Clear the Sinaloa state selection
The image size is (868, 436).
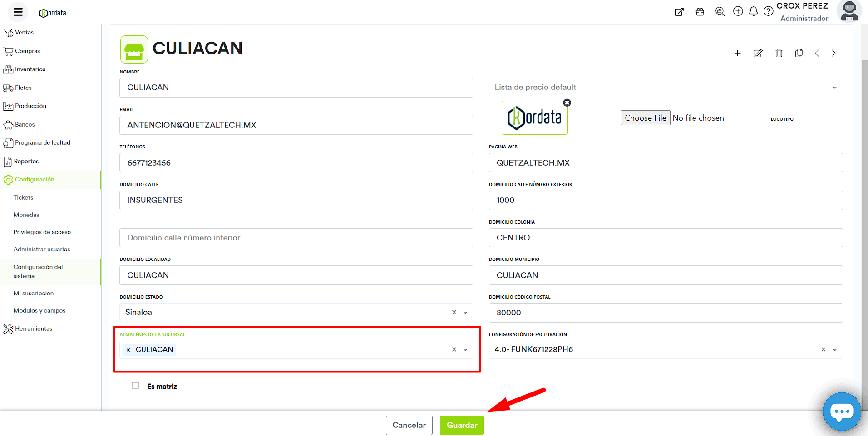(x=454, y=312)
